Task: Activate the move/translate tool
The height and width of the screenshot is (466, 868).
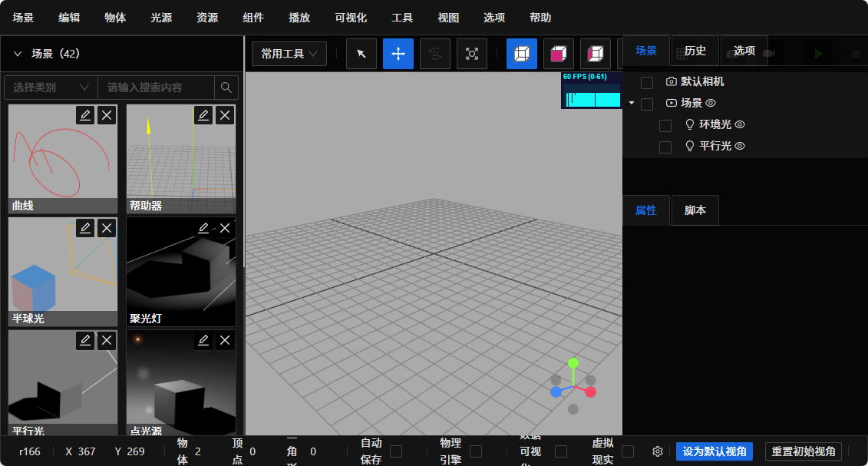Action: pos(398,54)
